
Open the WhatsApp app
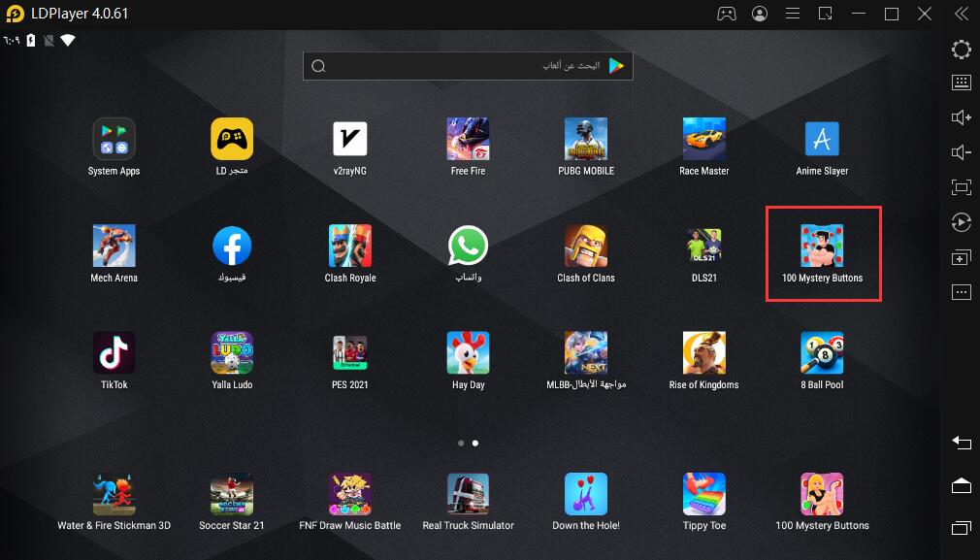click(x=468, y=246)
